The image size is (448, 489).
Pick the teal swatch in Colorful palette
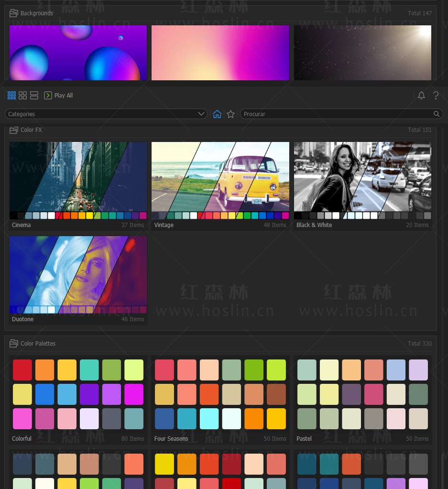pos(89,370)
